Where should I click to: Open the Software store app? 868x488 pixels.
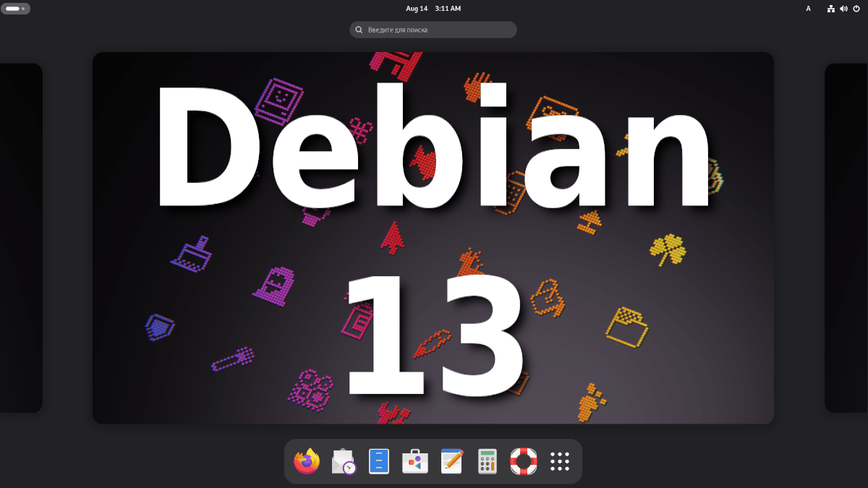415,461
